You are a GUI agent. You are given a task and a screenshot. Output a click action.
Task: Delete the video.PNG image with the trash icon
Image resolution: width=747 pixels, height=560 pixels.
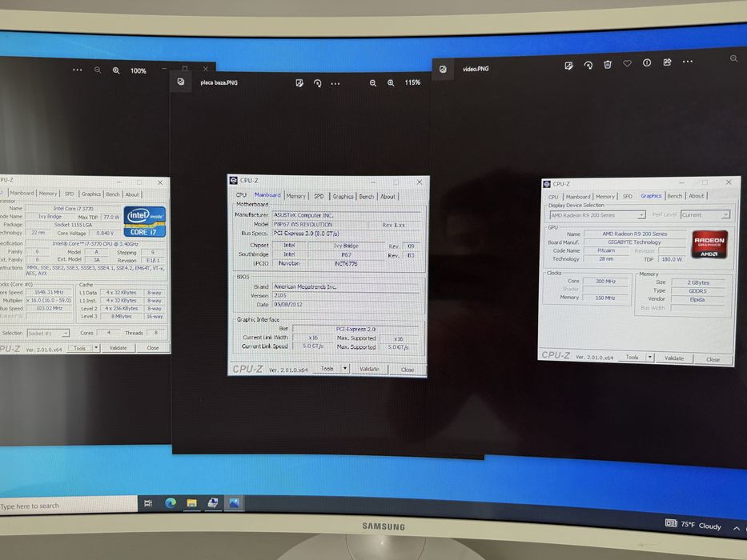[608, 64]
